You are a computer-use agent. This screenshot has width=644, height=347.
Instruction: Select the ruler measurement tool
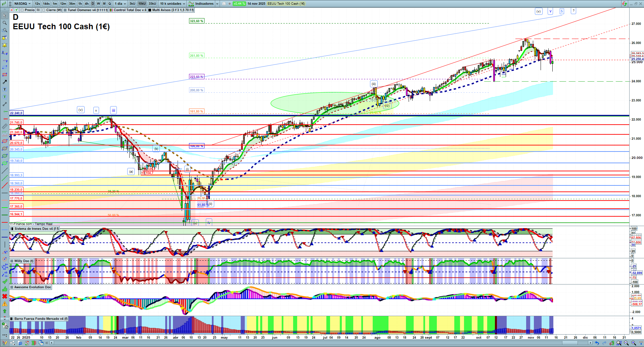[x=5, y=126]
